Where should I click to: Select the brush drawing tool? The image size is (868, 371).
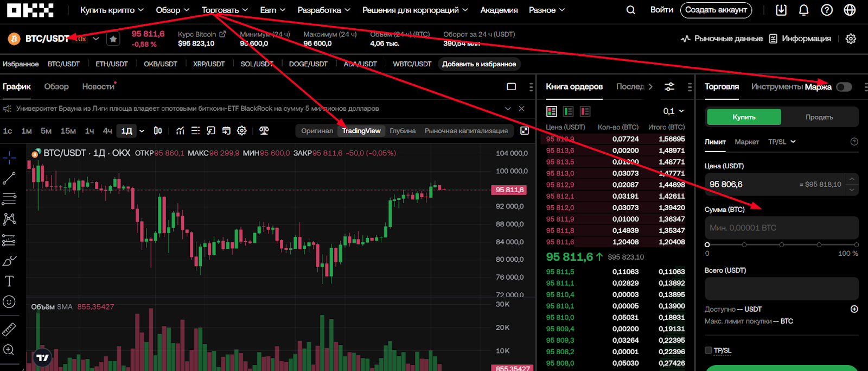(x=9, y=261)
